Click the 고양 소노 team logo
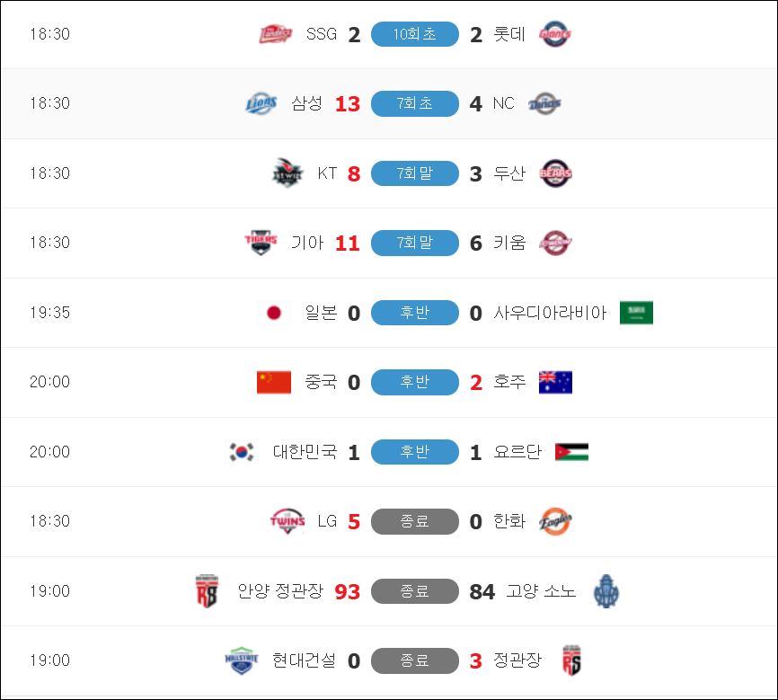The image size is (778, 700). 606,591
